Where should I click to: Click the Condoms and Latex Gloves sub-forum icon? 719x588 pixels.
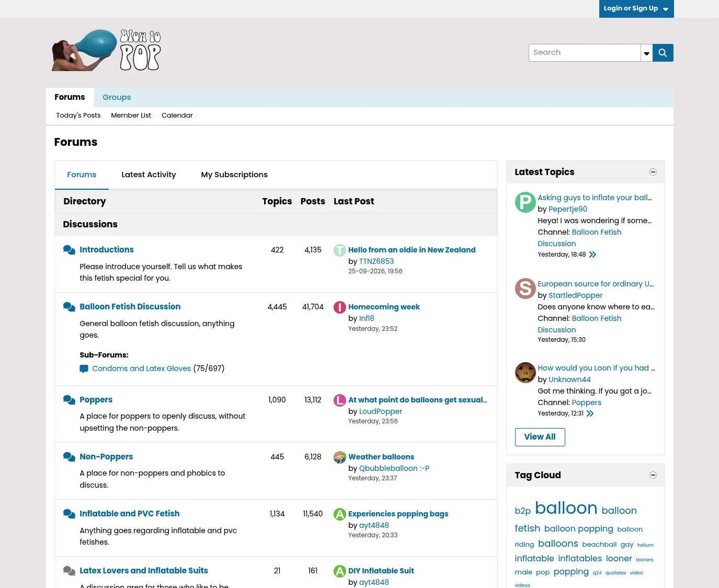point(84,369)
